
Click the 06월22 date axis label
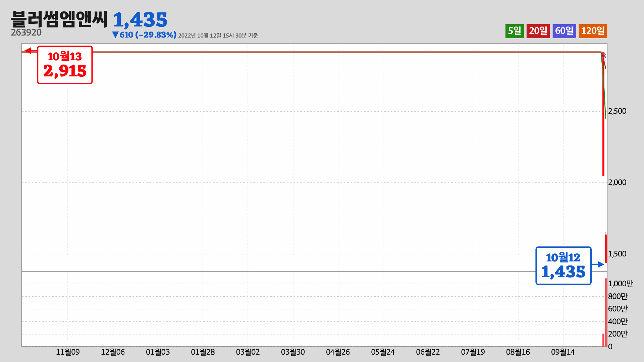pos(428,352)
